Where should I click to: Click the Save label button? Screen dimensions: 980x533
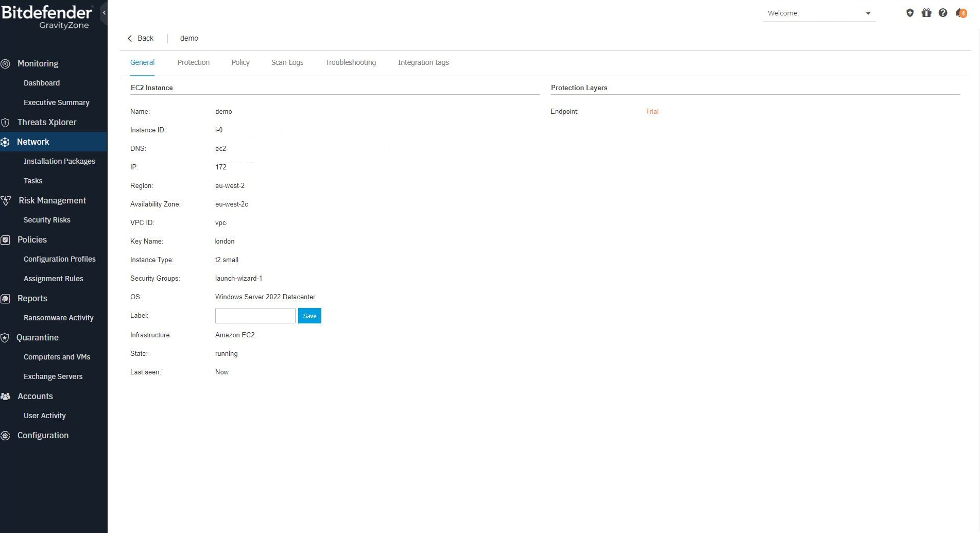(x=310, y=316)
